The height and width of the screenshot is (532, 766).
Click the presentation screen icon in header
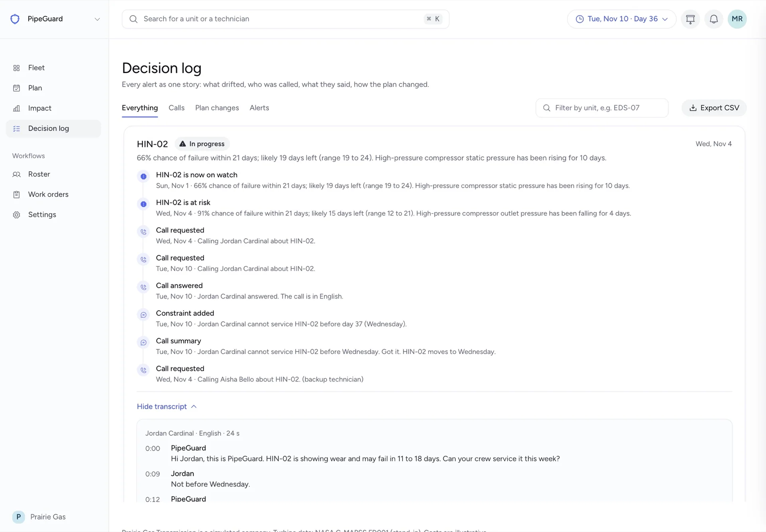click(691, 19)
